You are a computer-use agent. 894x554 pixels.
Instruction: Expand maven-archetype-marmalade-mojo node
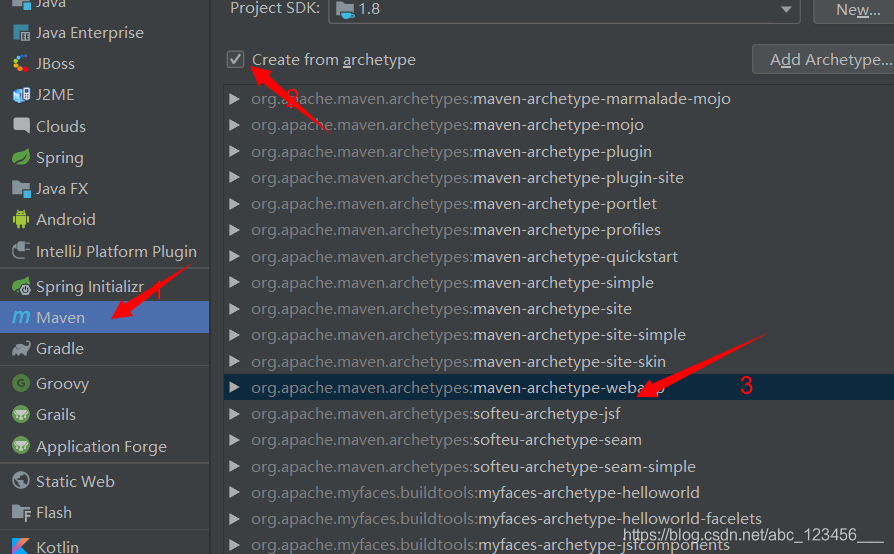(234, 99)
